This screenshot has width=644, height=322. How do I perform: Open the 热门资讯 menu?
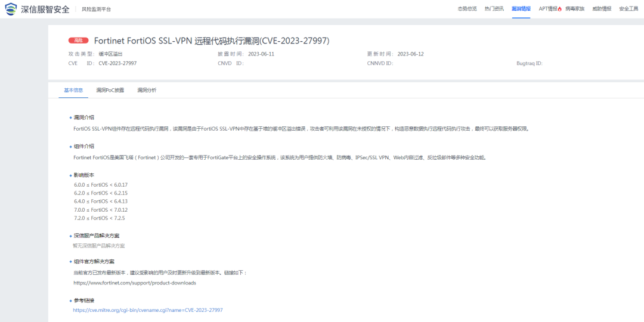point(494,9)
